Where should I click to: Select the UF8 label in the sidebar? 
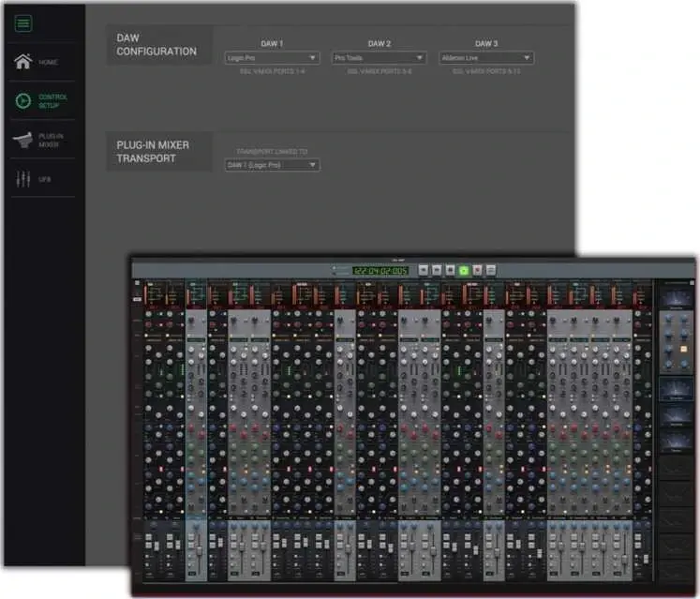(45, 179)
